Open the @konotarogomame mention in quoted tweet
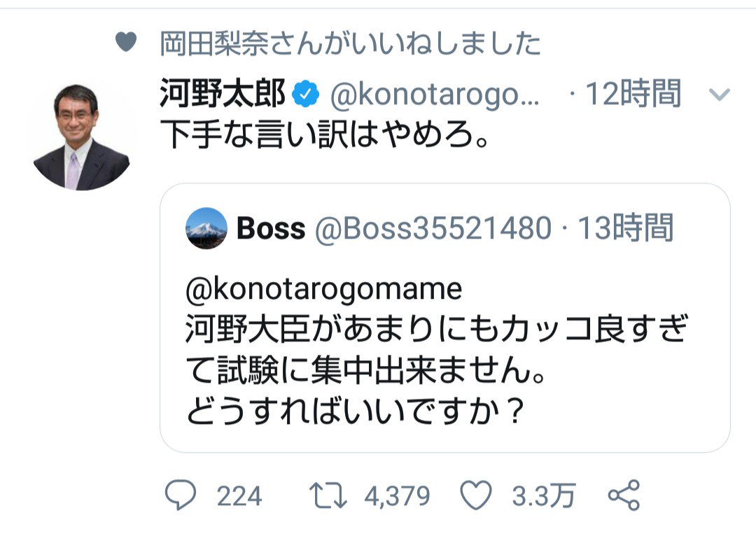Viewport: 756px width, 536px height. (x=323, y=289)
